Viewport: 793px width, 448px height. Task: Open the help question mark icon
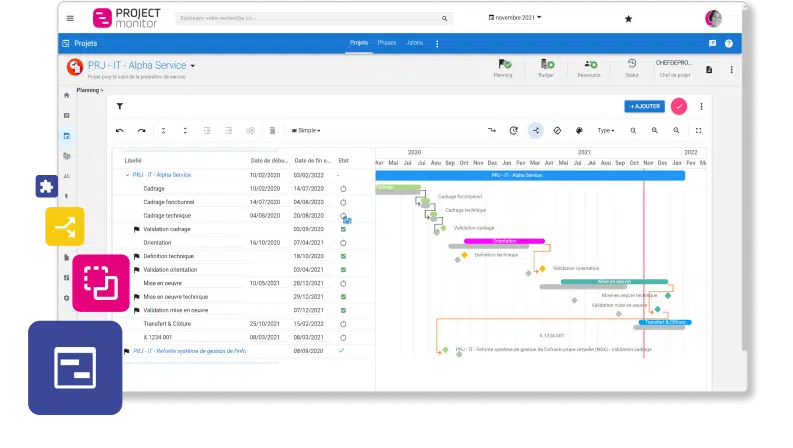(x=728, y=43)
